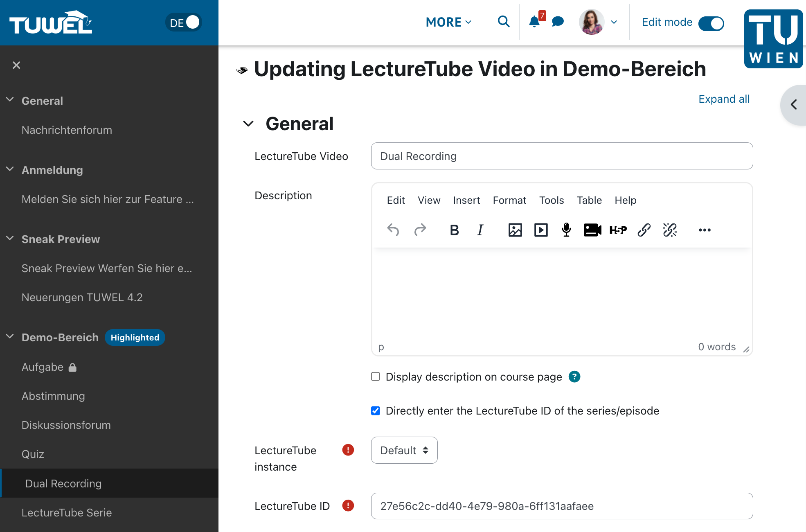Viewport: 806px width, 532px height.
Task: Click the Highlighted badge on Demo-Bereich
Action: pyautogui.click(x=135, y=338)
